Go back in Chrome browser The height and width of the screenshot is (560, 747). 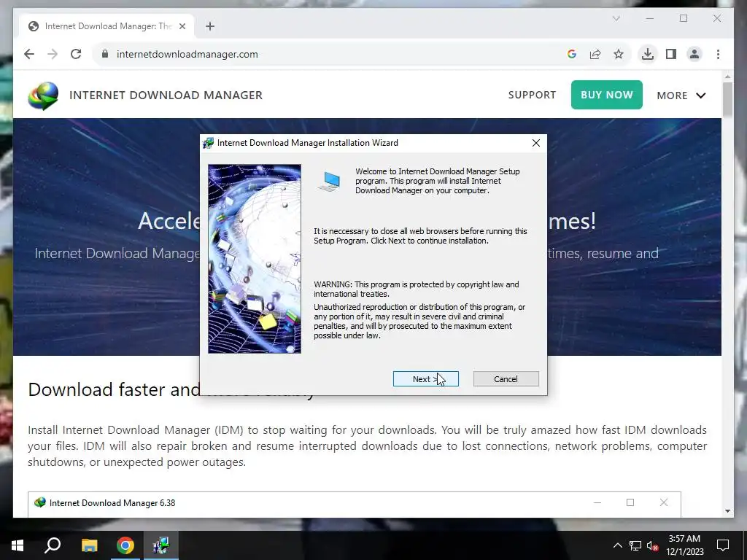[x=29, y=54]
